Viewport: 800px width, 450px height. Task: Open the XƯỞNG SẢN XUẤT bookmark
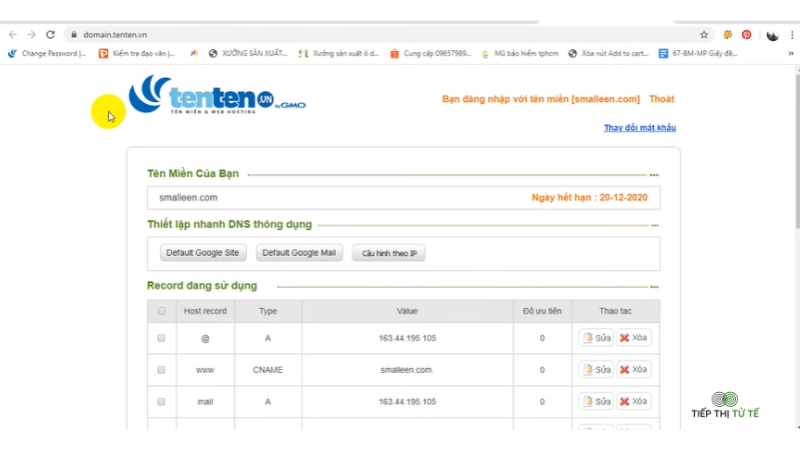pyautogui.click(x=248, y=54)
